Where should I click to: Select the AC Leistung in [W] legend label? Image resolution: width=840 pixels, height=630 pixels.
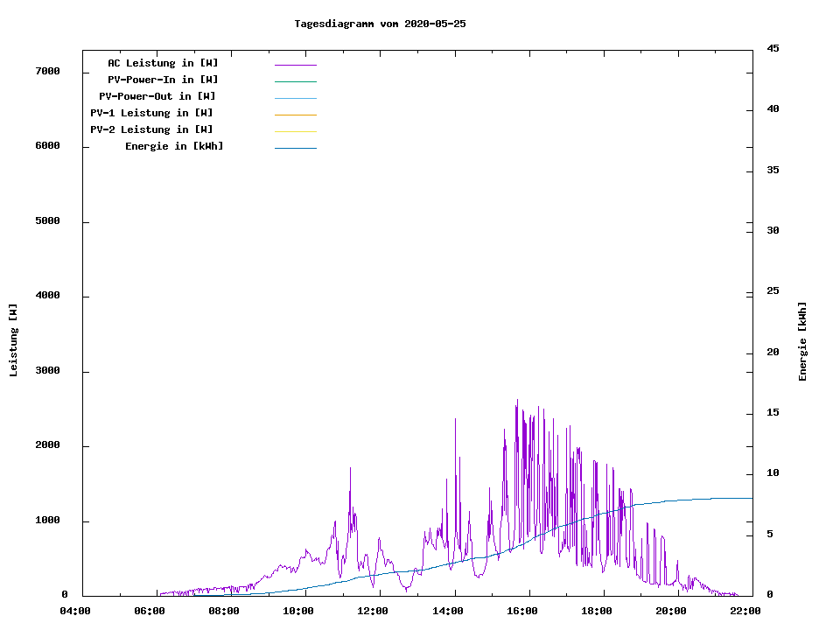(x=163, y=63)
